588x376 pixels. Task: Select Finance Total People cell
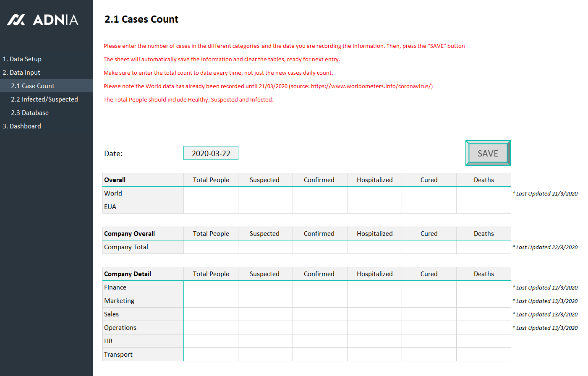(211, 287)
